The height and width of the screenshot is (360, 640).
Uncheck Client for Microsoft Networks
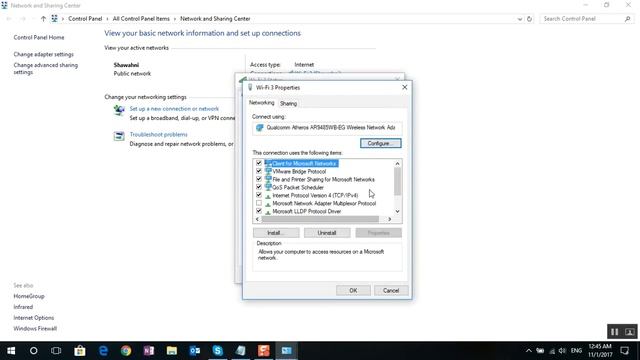[x=259, y=163]
